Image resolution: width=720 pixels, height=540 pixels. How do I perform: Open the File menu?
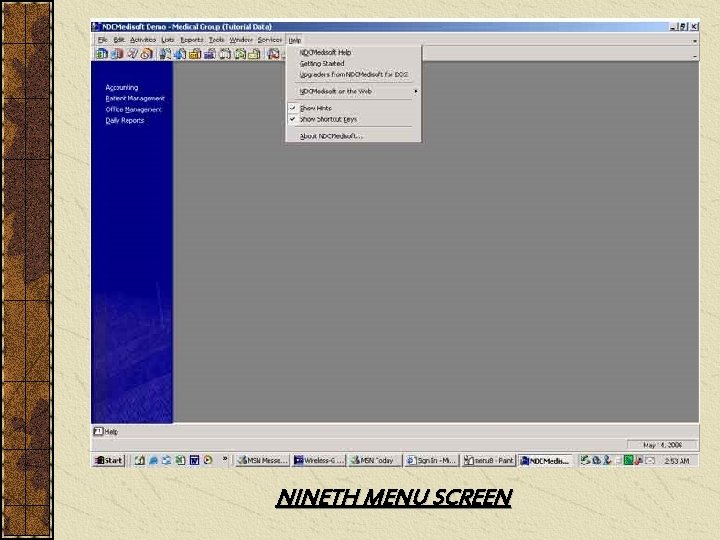click(x=102, y=40)
